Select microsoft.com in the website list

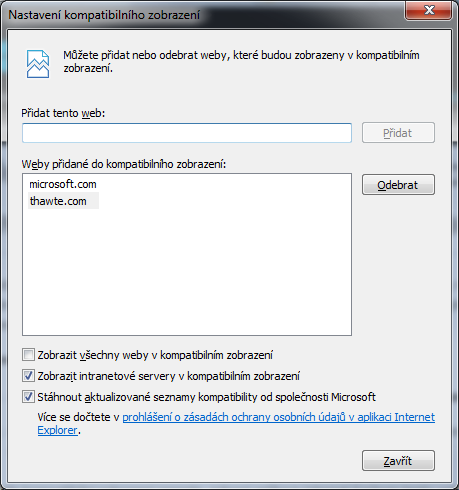(63, 184)
